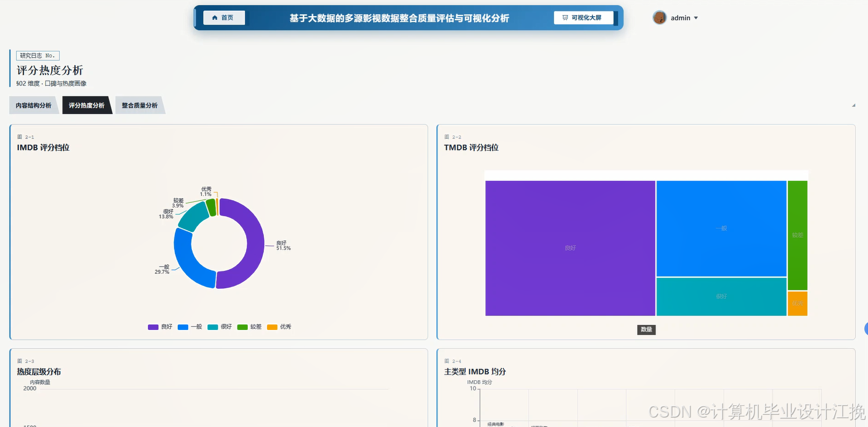Click the small triangle at tab row's right end
868x427 pixels.
[853, 105]
